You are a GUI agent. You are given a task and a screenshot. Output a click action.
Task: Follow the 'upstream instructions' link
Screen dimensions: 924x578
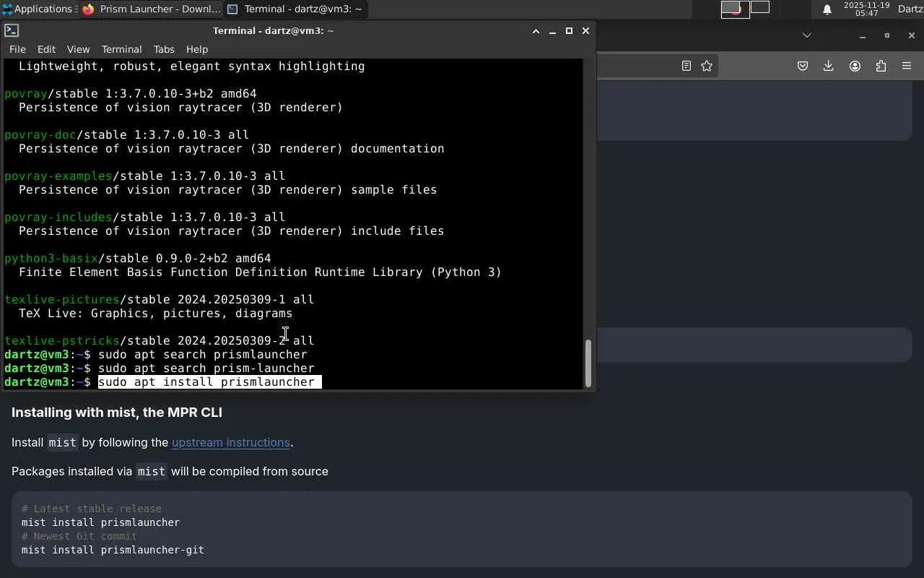point(231,442)
